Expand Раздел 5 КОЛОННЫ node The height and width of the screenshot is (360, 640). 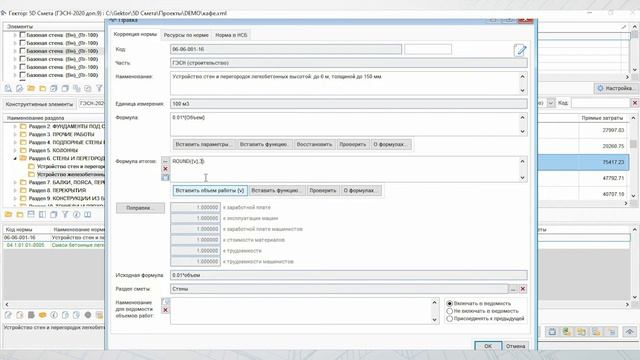coord(15,150)
